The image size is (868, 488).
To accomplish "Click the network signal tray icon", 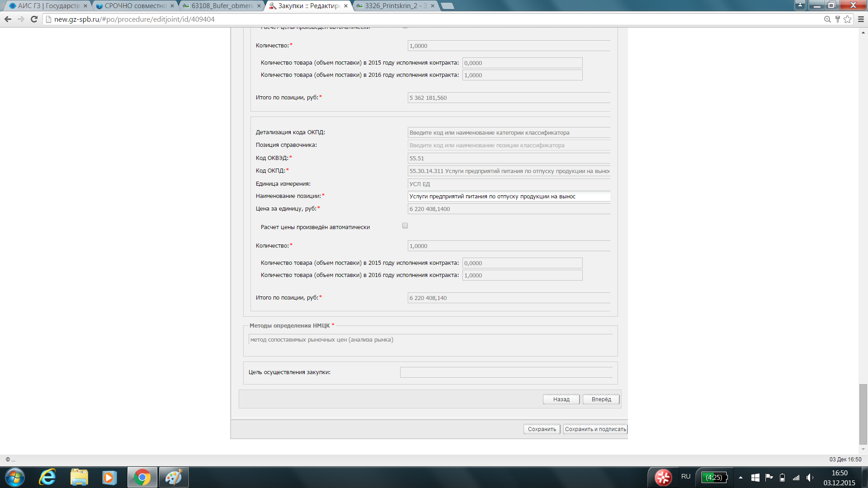I will (x=796, y=477).
